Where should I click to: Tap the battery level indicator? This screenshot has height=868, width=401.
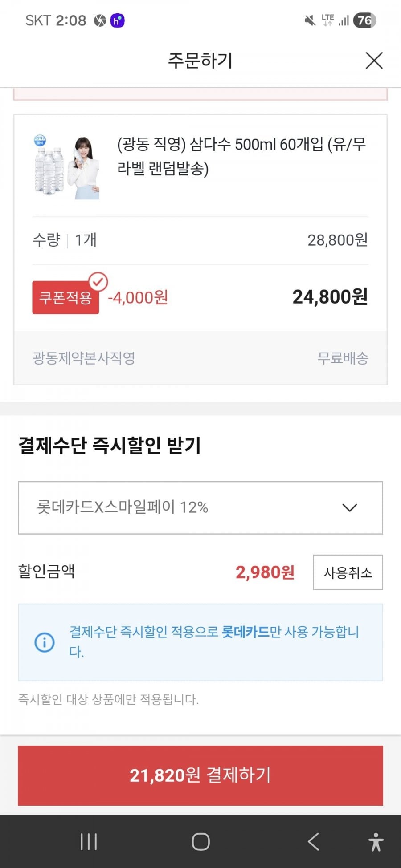point(364,20)
